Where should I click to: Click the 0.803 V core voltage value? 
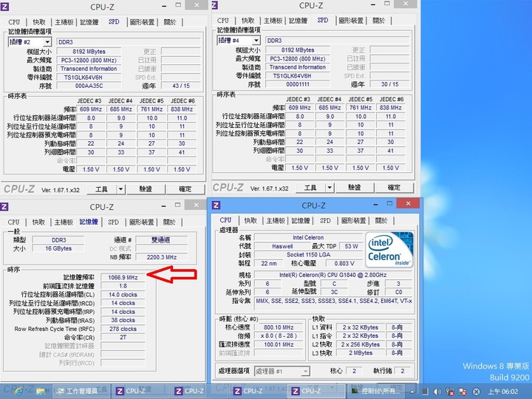pos(344,263)
